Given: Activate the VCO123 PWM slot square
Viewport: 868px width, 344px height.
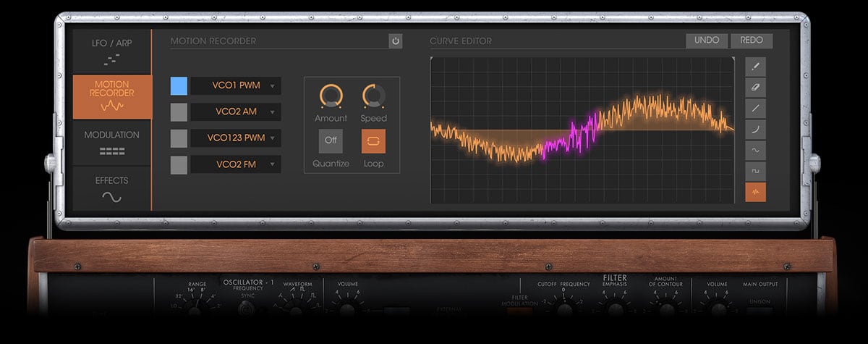Looking at the screenshot, I should [x=179, y=138].
